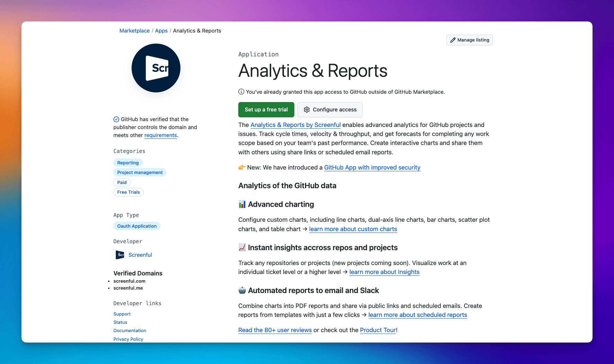Follow GitHub App with improved security link
The height and width of the screenshot is (364, 614).
tap(372, 167)
